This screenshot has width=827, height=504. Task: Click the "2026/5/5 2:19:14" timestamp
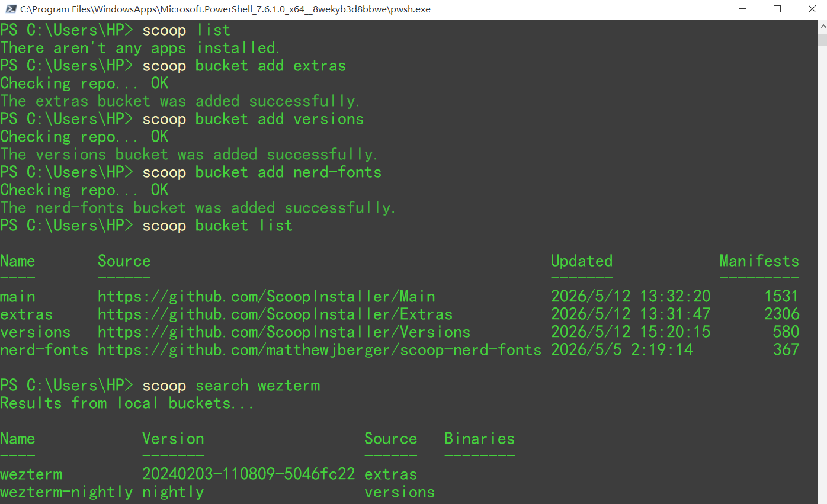(622, 350)
